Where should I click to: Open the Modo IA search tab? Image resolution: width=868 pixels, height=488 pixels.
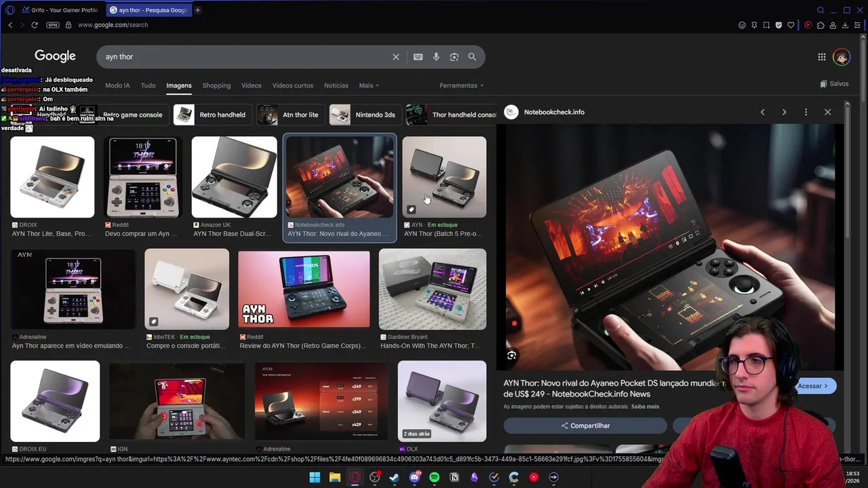117,85
